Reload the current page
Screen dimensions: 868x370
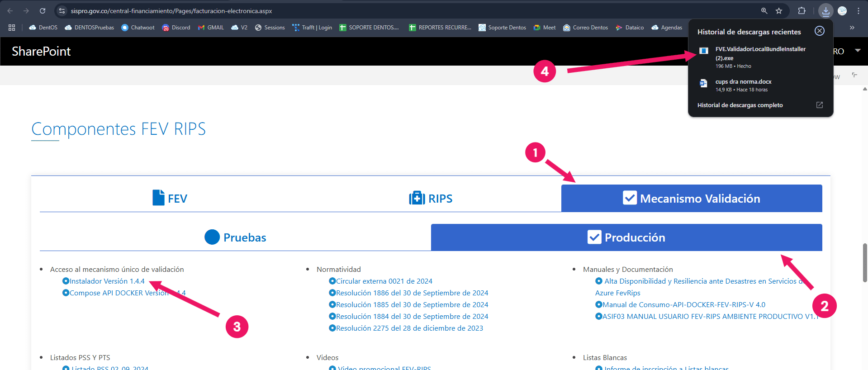pyautogui.click(x=43, y=11)
